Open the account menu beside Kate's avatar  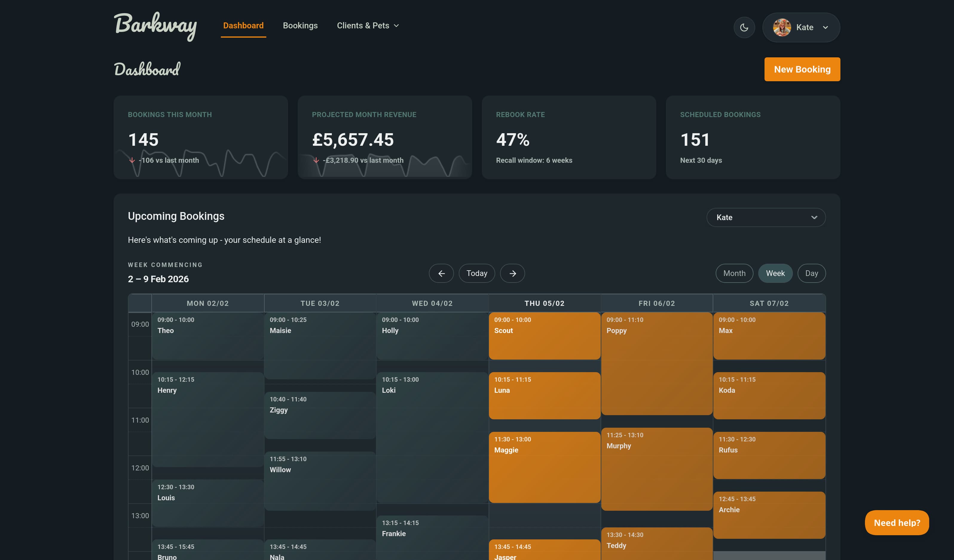click(x=825, y=27)
